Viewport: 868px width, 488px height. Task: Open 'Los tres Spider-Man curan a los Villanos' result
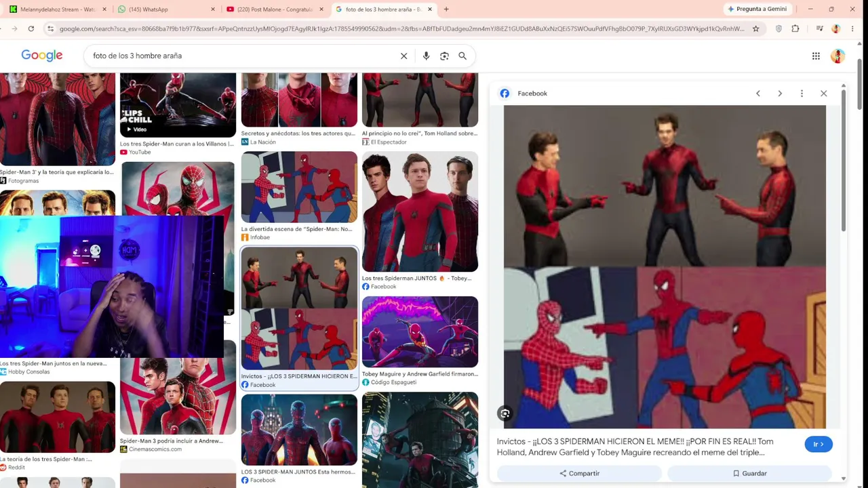tap(177, 144)
